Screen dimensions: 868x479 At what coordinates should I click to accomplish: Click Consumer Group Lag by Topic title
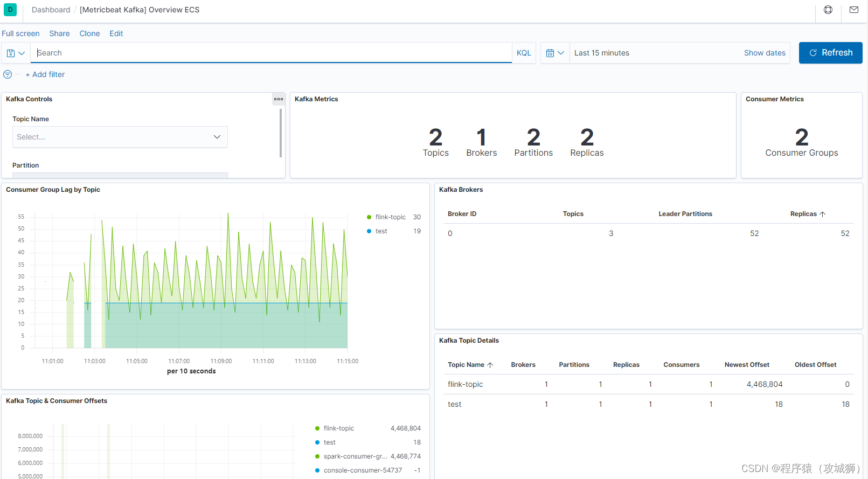pyautogui.click(x=53, y=190)
